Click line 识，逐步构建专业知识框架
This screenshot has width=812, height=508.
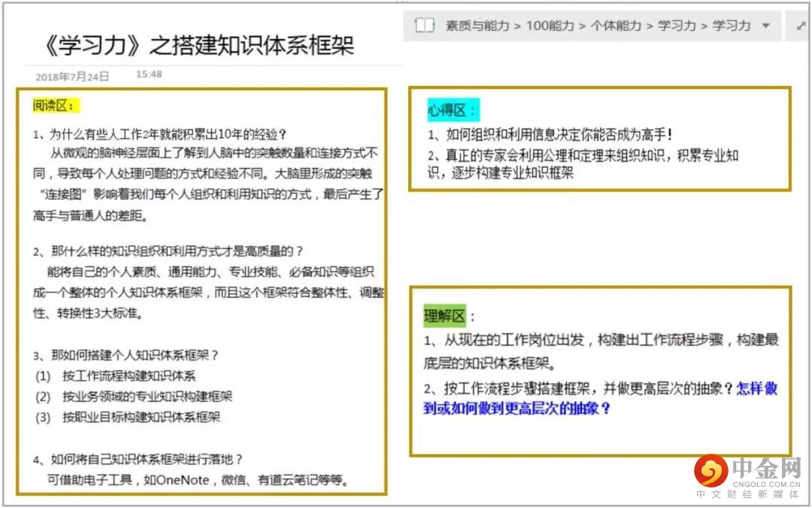[x=501, y=172]
